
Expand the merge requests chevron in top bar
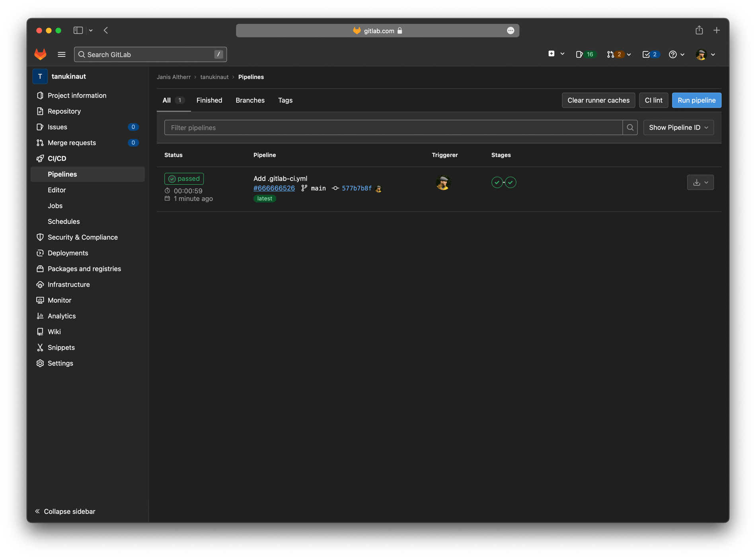(629, 54)
